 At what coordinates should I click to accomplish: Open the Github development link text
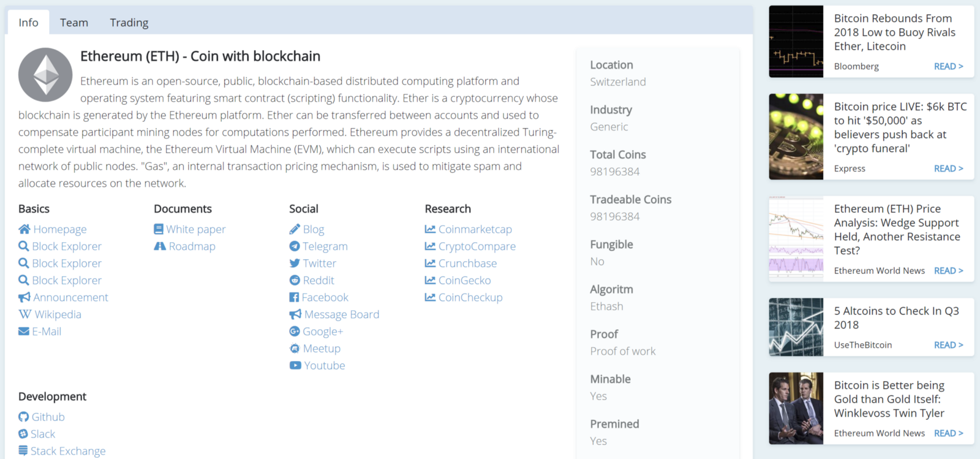tap(48, 417)
